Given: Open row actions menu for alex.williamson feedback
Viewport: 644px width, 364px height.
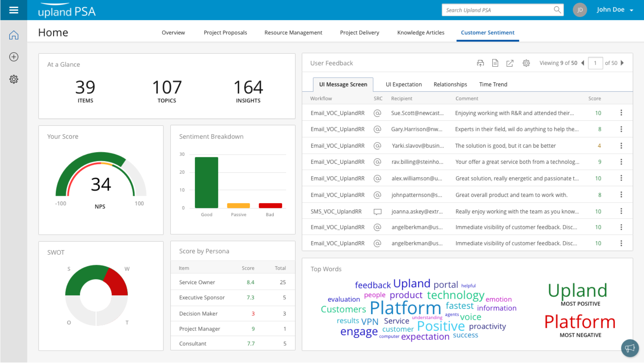Looking at the screenshot, I should coord(621,178).
